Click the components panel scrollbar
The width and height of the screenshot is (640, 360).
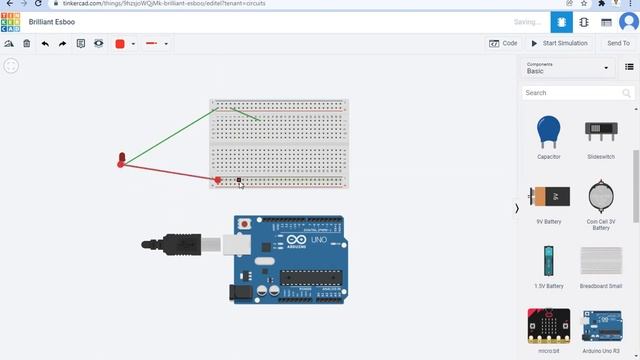pyautogui.click(x=636, y=186)
